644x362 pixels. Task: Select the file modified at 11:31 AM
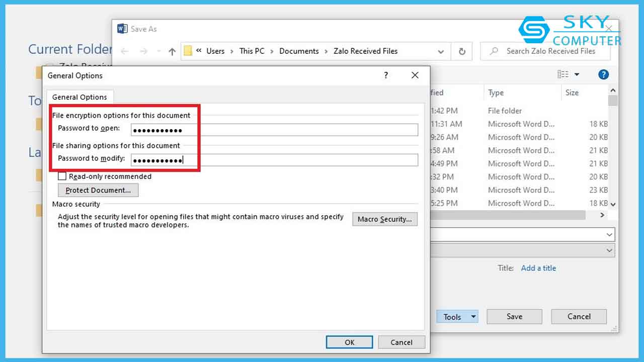point(519,124)
